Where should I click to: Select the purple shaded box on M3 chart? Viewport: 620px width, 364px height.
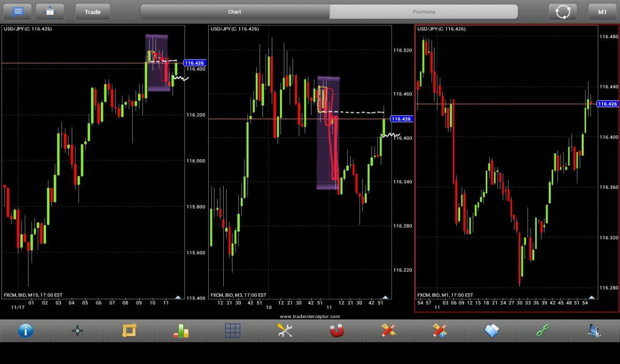328,133
